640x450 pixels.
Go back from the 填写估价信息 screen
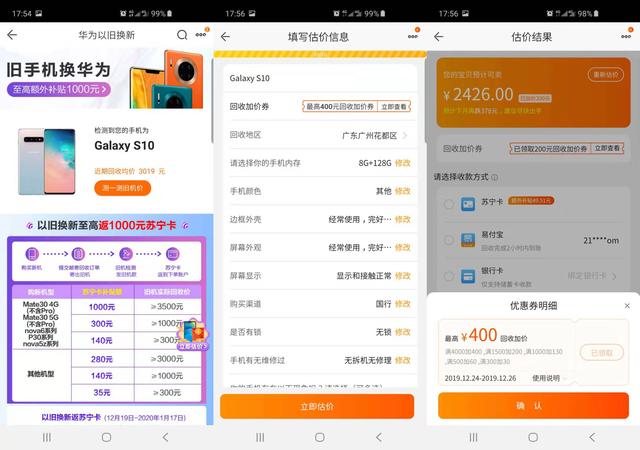coord(225,37)
